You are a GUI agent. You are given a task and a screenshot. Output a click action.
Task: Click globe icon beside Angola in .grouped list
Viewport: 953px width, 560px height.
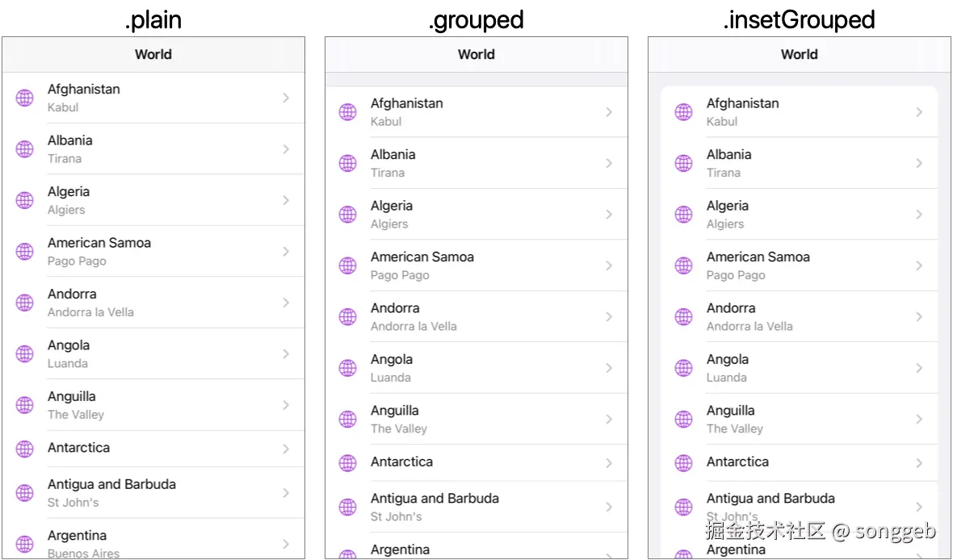tap(348, 368)
